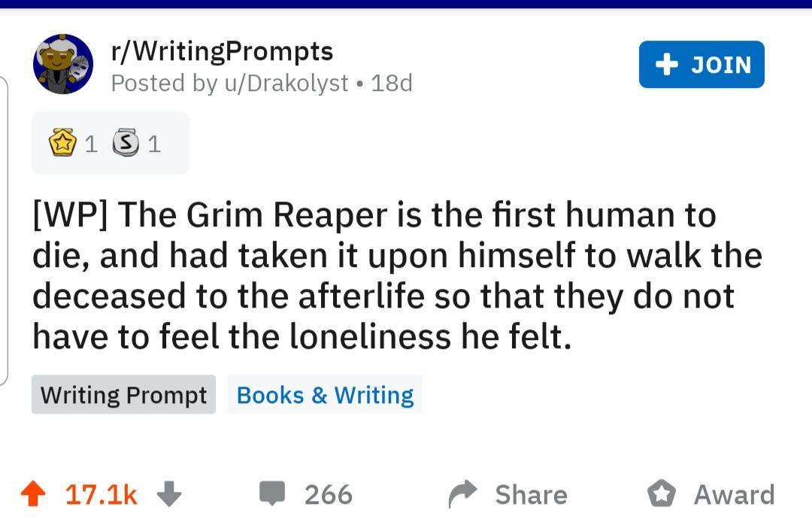The image size is (812, 528).
Task: View the silver award badge
Action: click(126, 143)
